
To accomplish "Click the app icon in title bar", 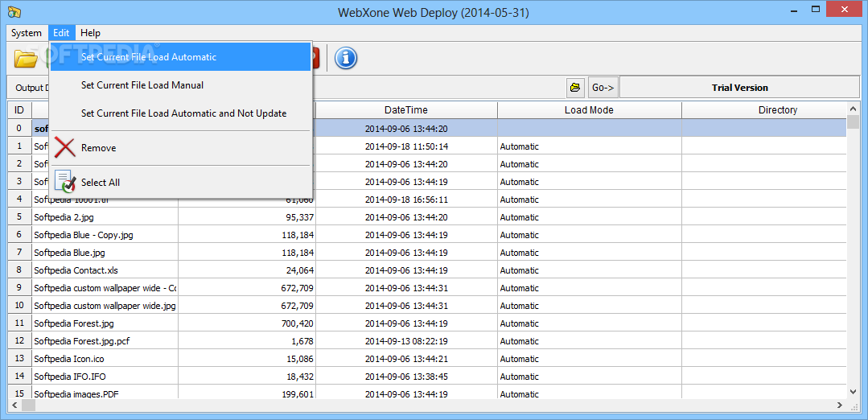I will (14, 10).
